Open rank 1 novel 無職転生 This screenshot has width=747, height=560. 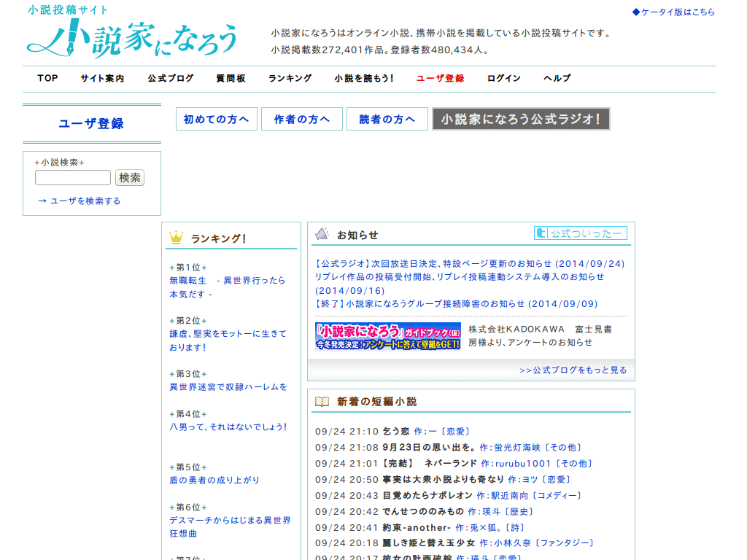tap(228, 287)
